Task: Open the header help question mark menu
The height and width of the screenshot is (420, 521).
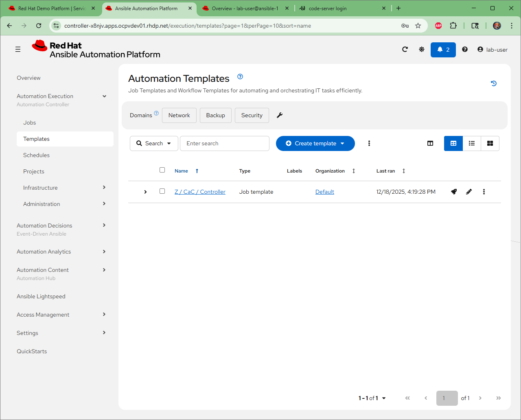Action: click(x=465, y=49)
